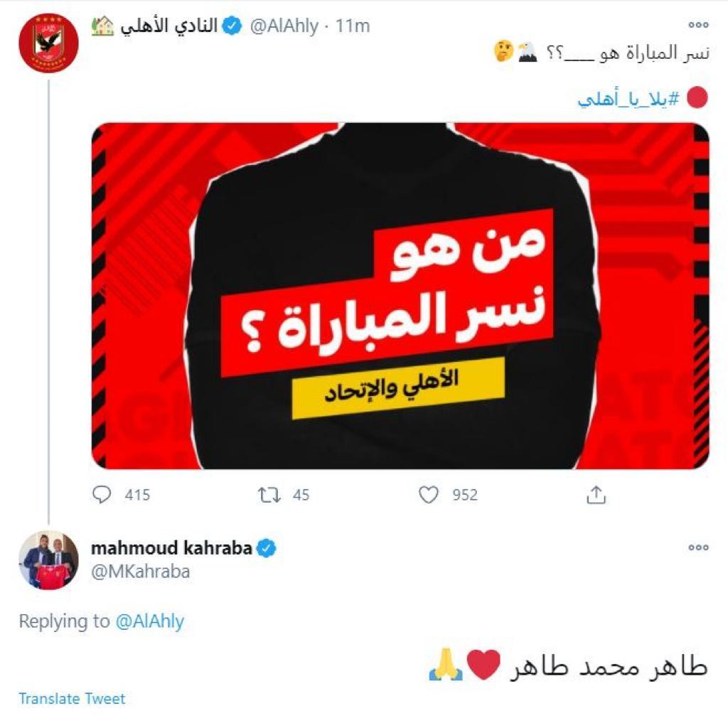The image size is (728, 716).
Task: Open Al Ahly club avatar profile
Action: point(48,43)
